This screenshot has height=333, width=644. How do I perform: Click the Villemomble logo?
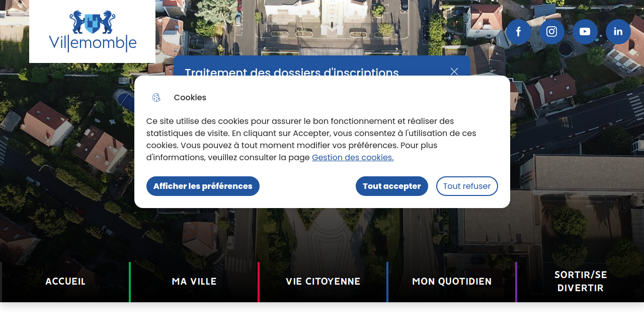coord(93,31)
